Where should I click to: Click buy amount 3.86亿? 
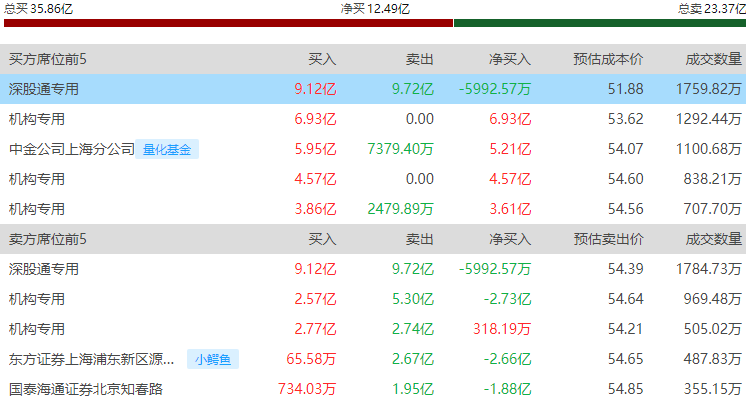click(x=315, y=209)
